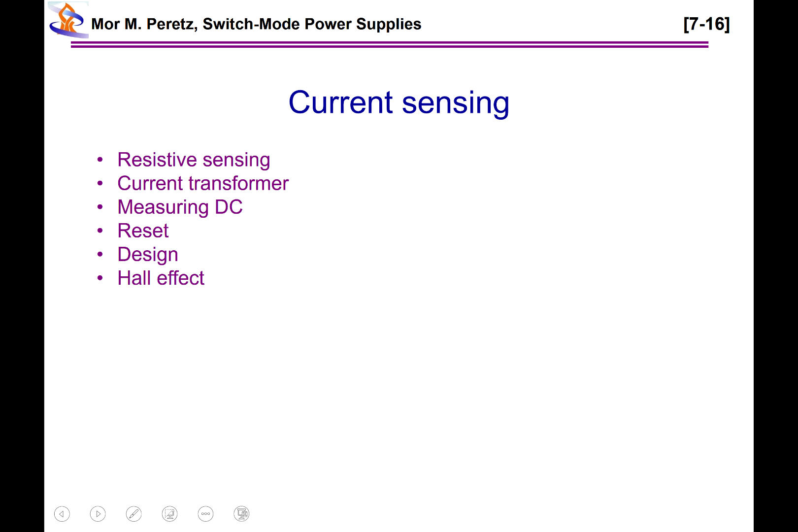The image size is (798, 532).
Task: Open more slideshow options (three dots)
Action: (206, 514)
